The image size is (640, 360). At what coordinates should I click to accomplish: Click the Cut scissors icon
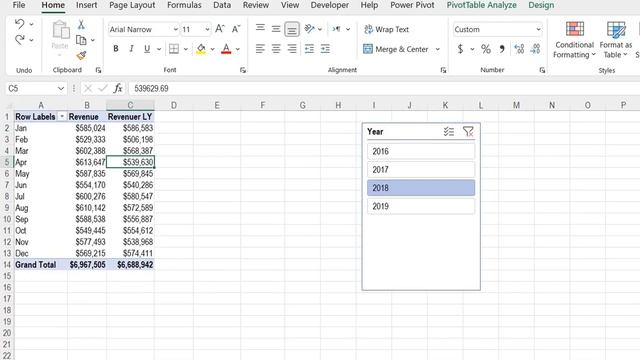click(81, 25)
